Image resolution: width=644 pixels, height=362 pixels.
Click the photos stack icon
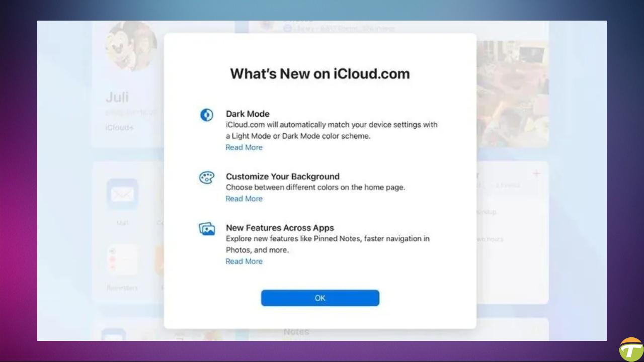pyautogui.click(x=207, y=229)
